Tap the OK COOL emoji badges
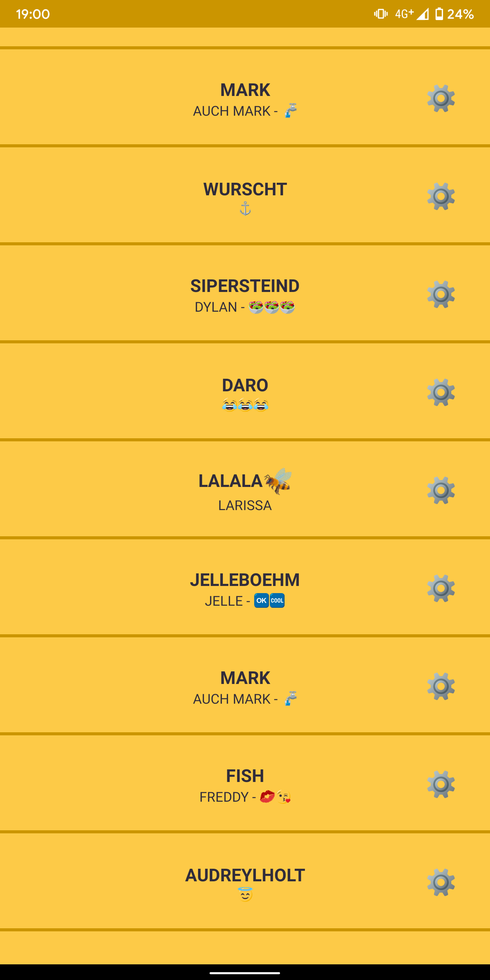Image resolution: width=490 pixels, height=980 pixels. coord(269,601)
